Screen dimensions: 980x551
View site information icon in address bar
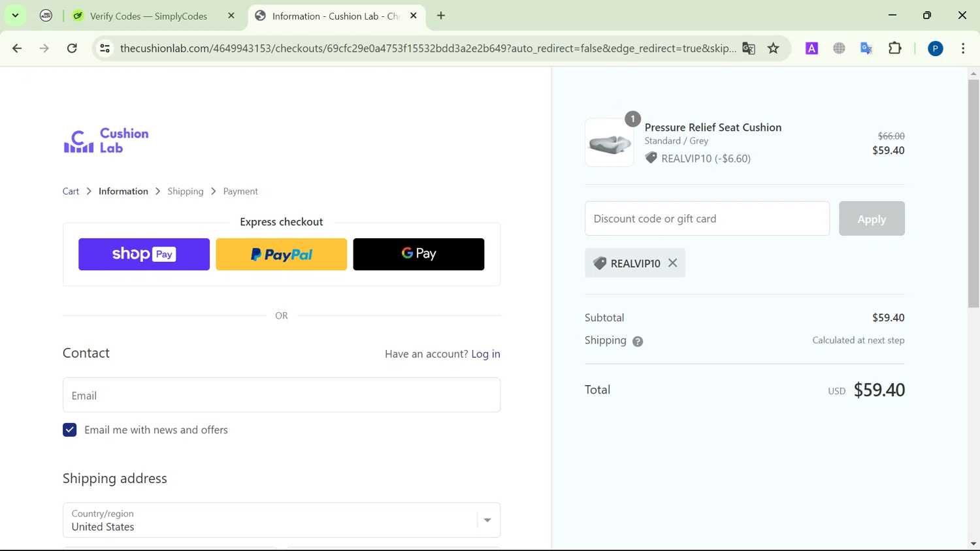[x=105, y=48]
